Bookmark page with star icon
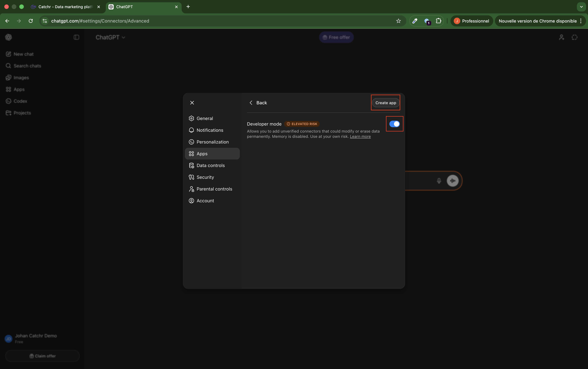This screenshot has width=588, height=369. click(398, 21)
